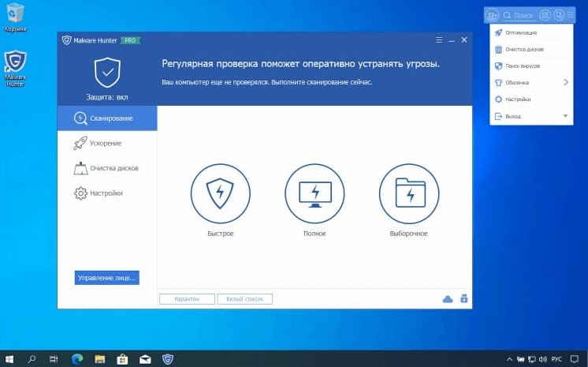588x367 pixels.
Task: Open File Explorer from the taskbar
Action: pos(100,359)
